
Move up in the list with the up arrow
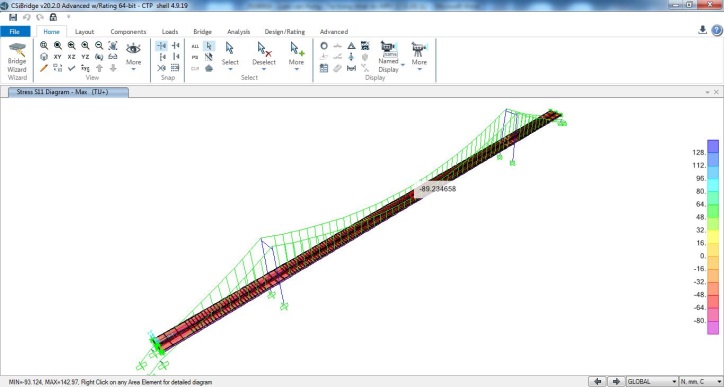[99, 68]
